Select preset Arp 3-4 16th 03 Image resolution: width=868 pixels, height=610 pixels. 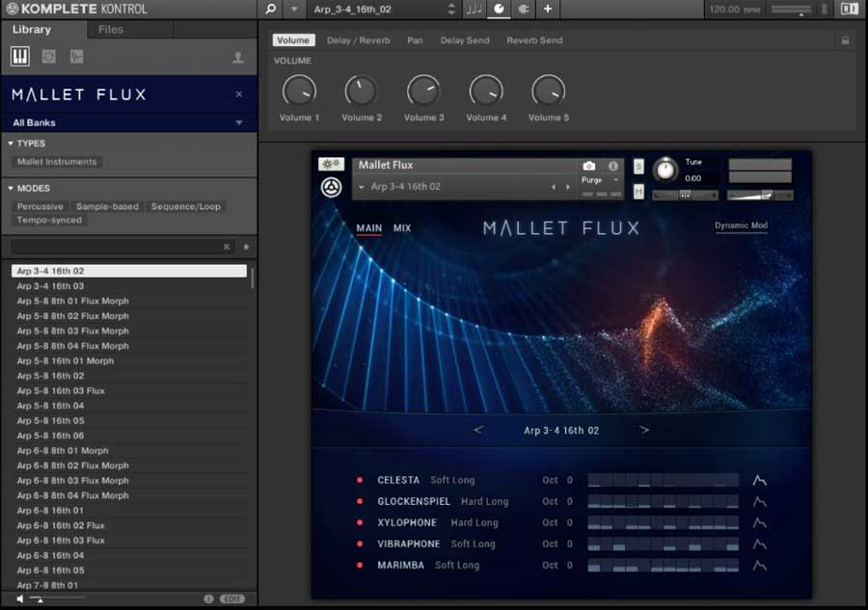coord(128,286)
